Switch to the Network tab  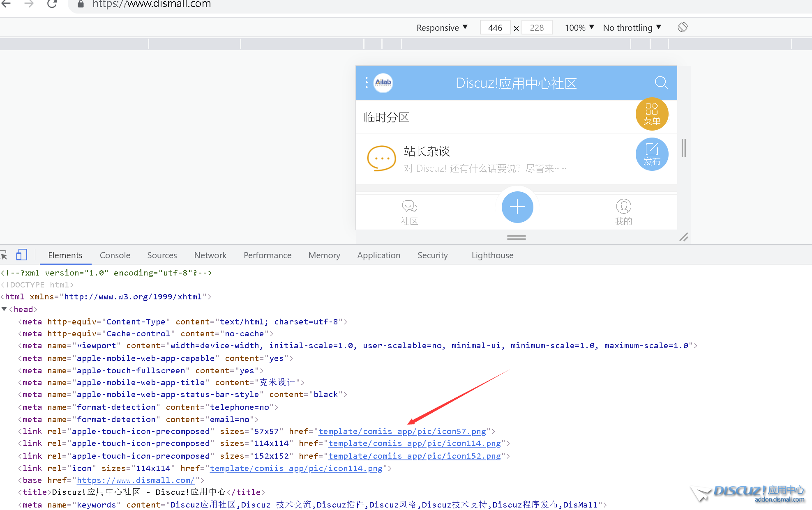[x=210, y=255]
